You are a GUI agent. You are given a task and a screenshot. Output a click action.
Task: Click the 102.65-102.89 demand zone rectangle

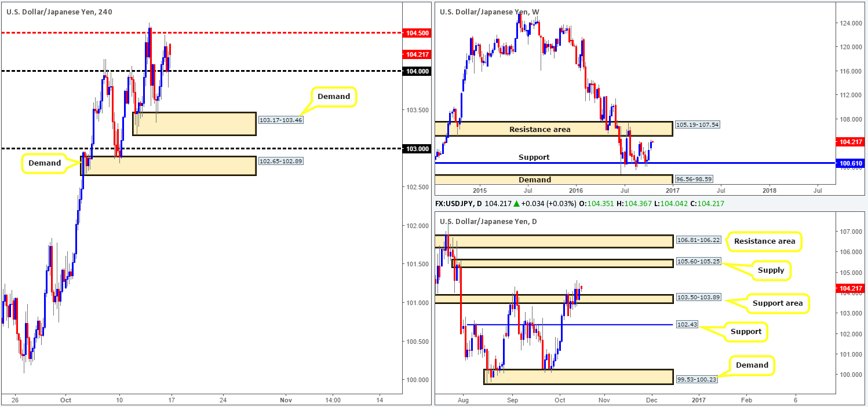[x=169, y=166]
